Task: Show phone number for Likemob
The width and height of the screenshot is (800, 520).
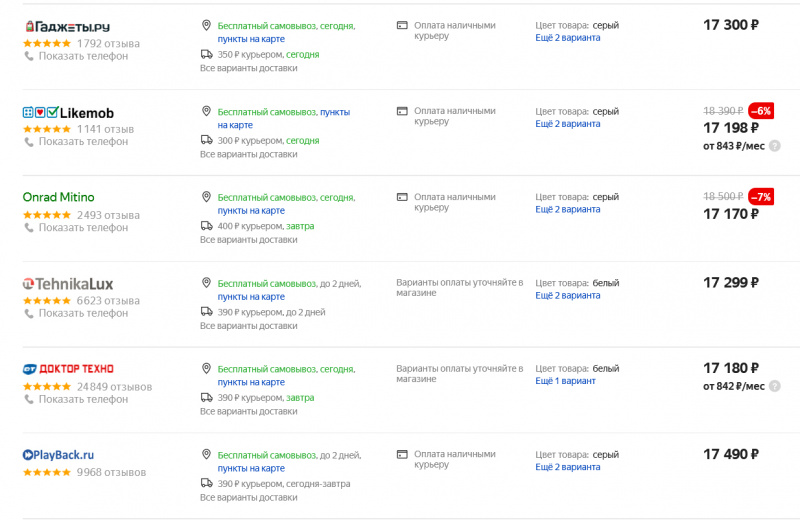Action: tap(83, 142)
